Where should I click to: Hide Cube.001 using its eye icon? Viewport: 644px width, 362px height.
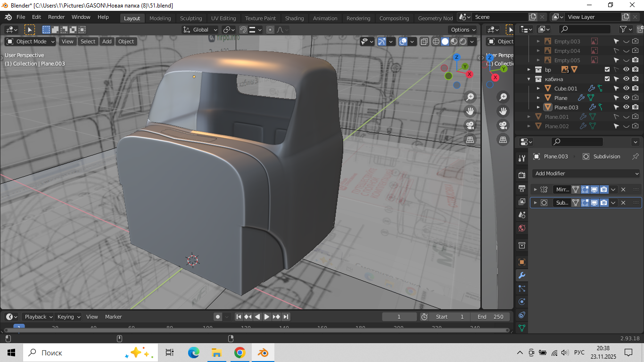pyautogui.click(x=626, y=89)
